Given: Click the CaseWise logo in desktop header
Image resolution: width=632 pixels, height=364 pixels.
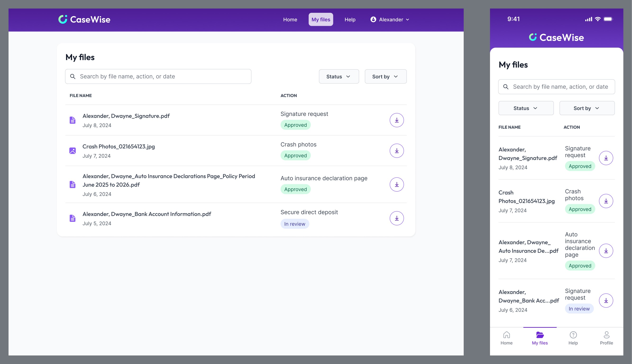Looking at the screenshot, I should click(84, 19).
